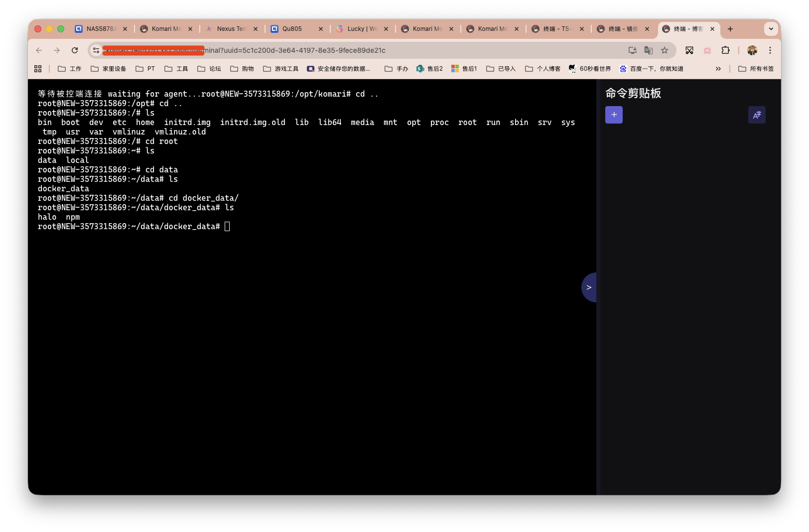Switch to the Nexus Terminal tab
The width and height of the screenshot is (809, 532).
(231, 29)
